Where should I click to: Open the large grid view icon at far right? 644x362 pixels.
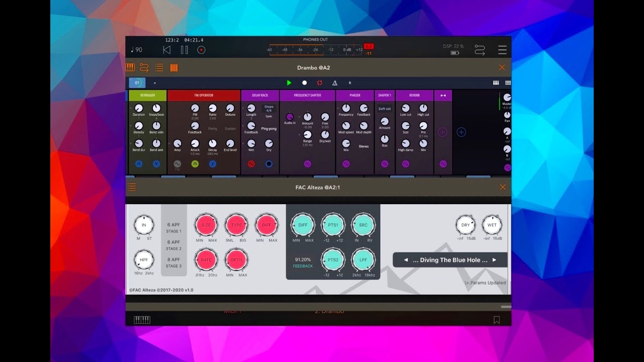click(508, 82)
